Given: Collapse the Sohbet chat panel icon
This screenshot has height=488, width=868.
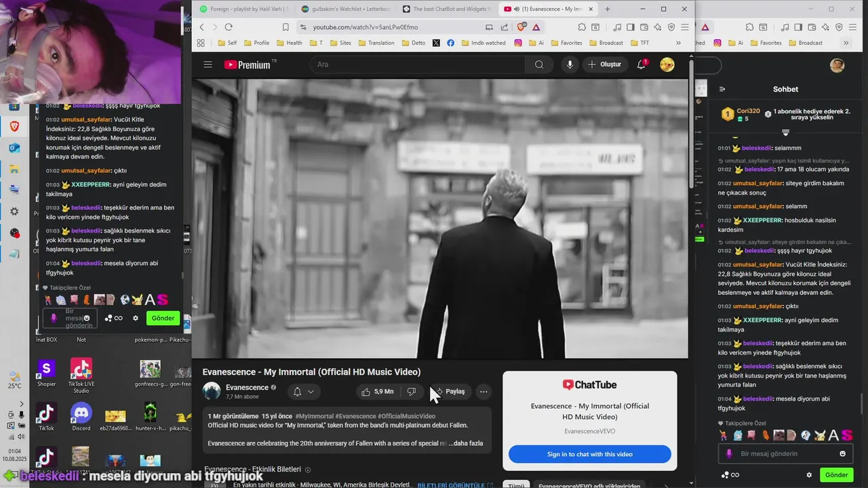Looking at the screenshot, I should [722, 89].
